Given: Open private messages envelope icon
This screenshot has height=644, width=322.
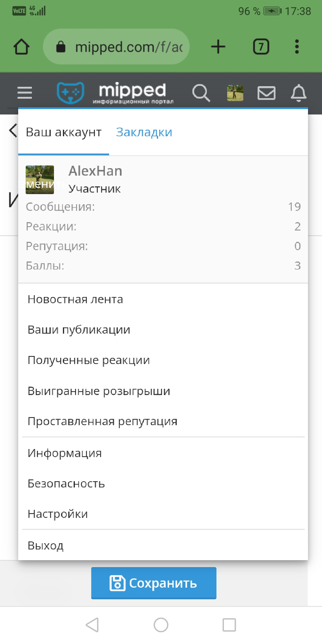Looking at the screenshot, I should coord(266,93).
